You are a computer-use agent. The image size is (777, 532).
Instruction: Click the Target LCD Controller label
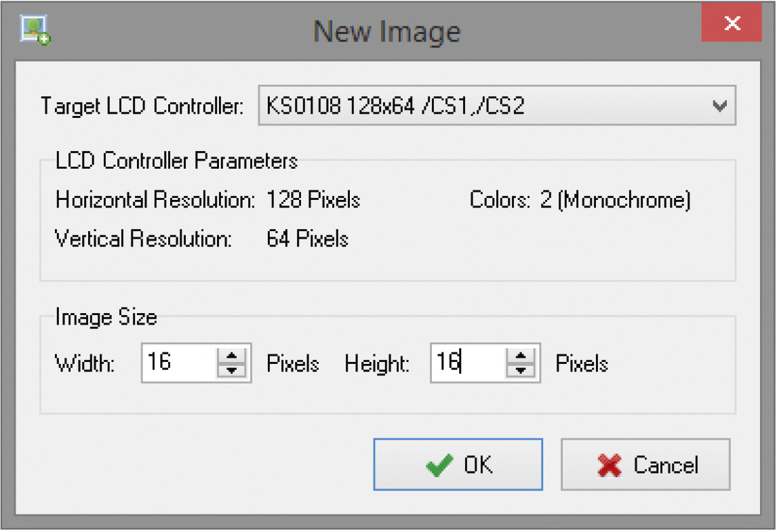142,106
